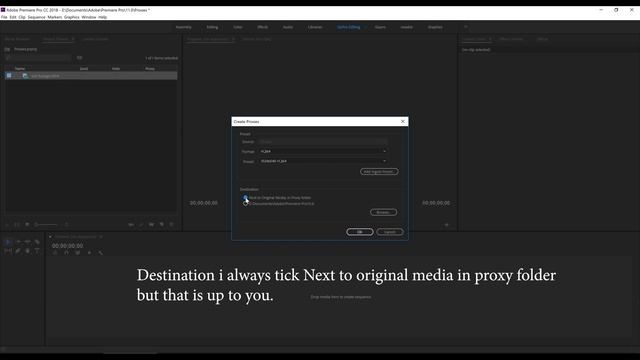Select the Hand tool
The image size is (640, 360).
28,251
